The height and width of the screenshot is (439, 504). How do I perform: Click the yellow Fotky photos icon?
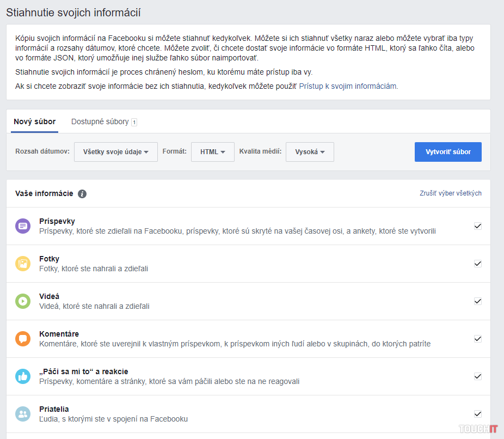pyautogui.click(x=23, y=264)
